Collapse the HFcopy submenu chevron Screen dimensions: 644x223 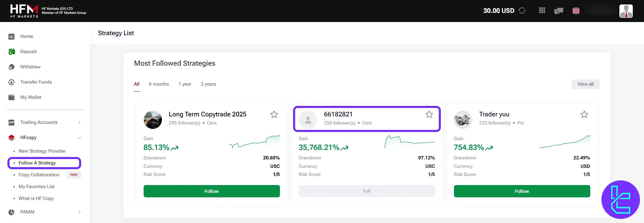pyautogui.click(x=79, y=138)
